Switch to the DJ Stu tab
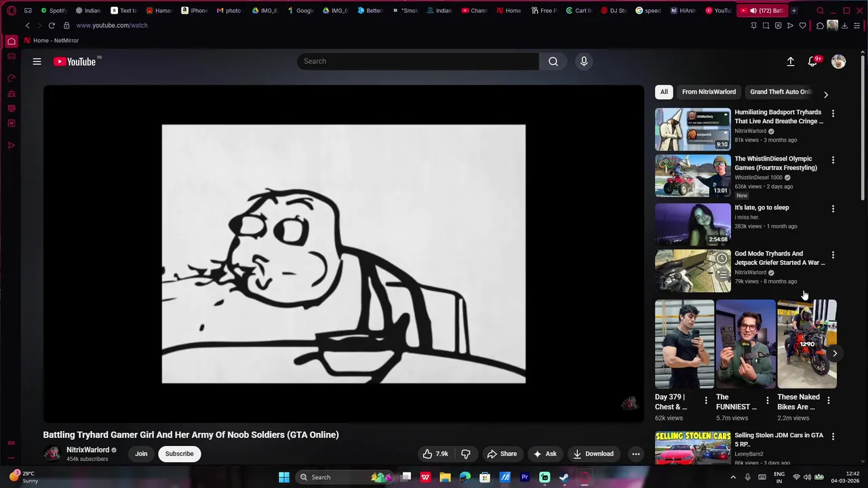Image resolution: width=868 pixels, height=488 pixels. (614, 11)
